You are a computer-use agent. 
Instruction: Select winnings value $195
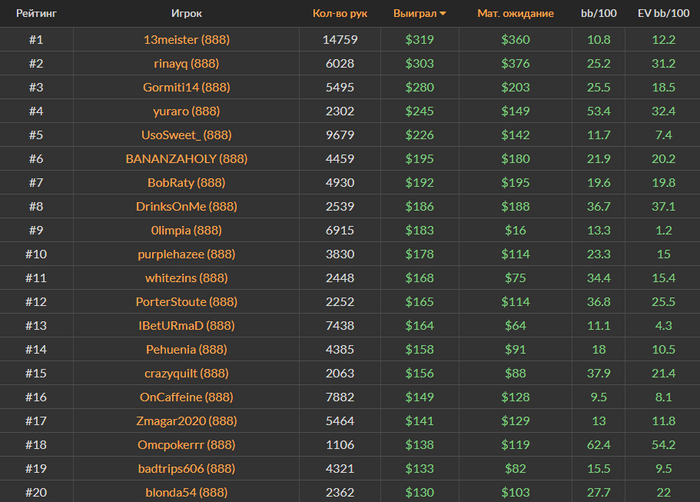pos(419,159)
